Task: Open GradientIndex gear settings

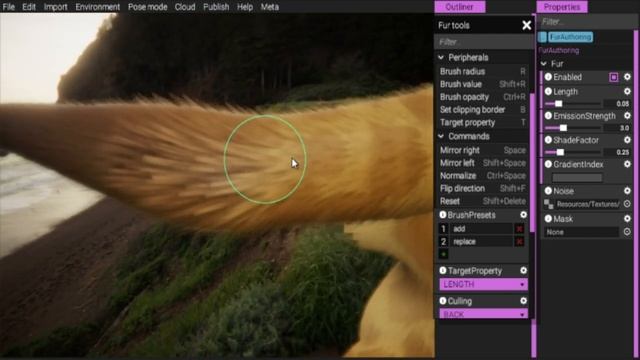Action: (627, 164)
